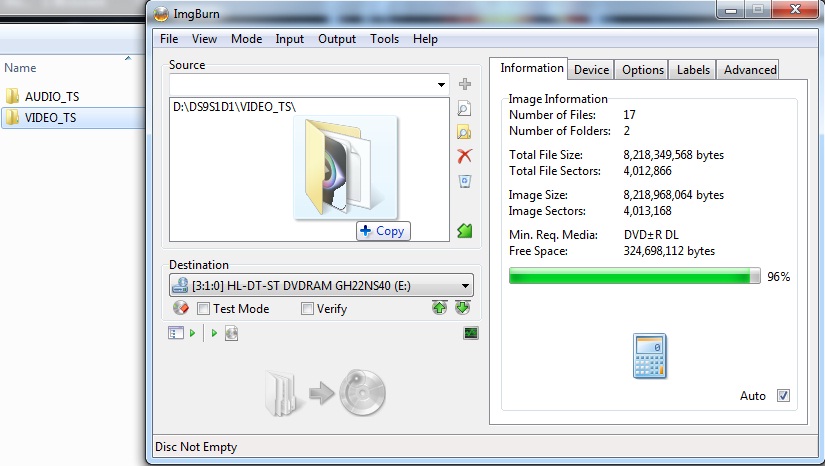Clear source list recycle bin icon
This screenshot has height=466, width=825.
pyautogui.click(x=465, y=181)
